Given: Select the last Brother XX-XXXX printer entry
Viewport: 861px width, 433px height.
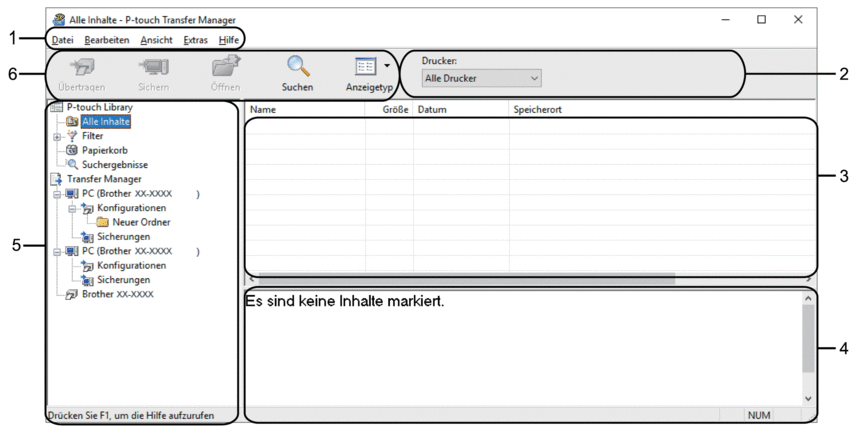Looking at the screenshot, I should point(118,294).
